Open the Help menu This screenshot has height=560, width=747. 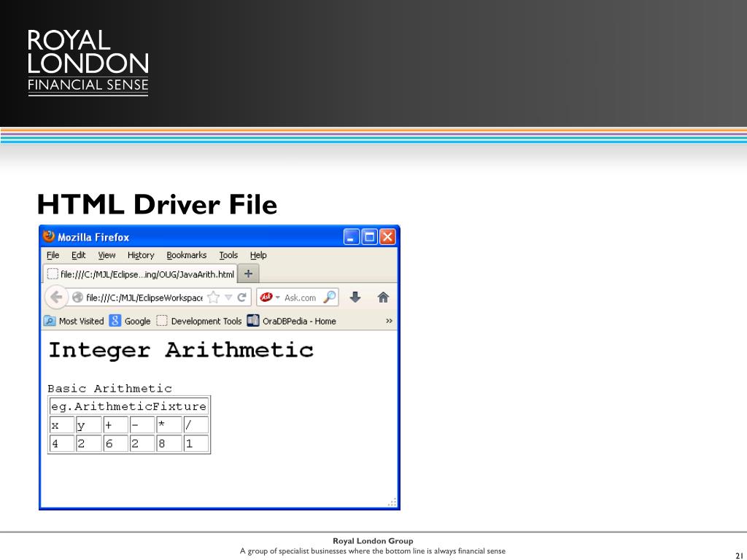coord(258,255)
